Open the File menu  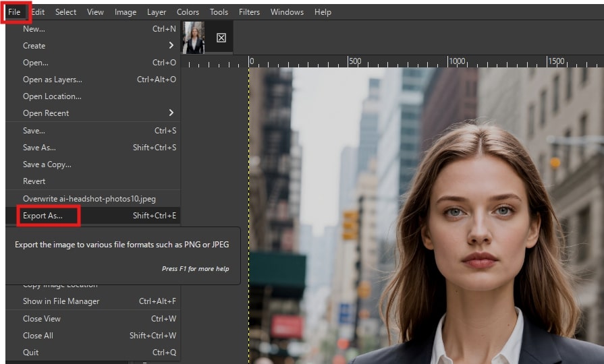tap(14, 12)
